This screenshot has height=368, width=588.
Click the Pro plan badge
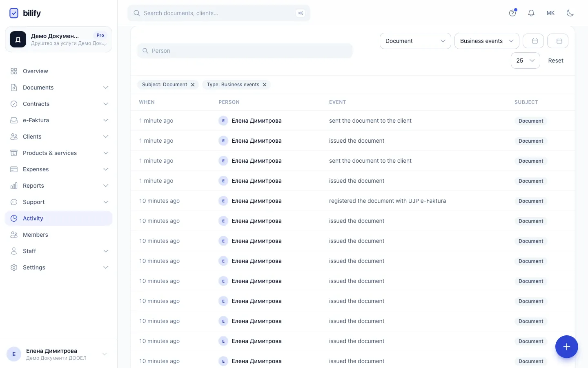(x=100, y=36)
